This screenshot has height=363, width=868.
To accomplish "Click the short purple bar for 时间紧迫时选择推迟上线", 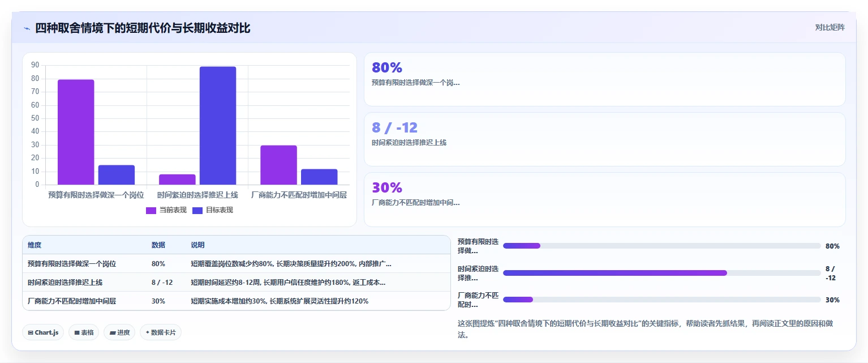I will (177, 180).
